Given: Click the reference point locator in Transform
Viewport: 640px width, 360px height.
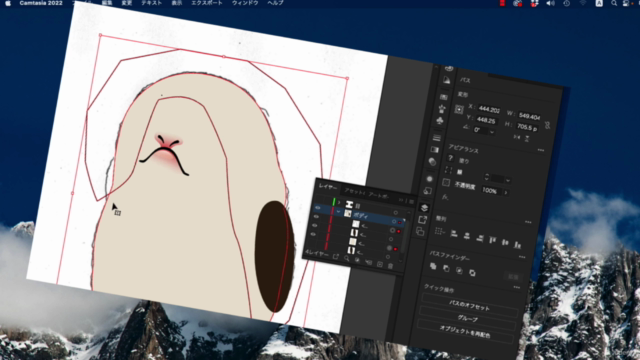Looking at the screenshot, I should coord(459,109).
